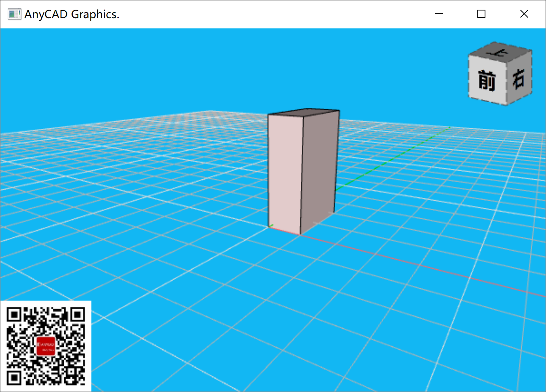
Task: Close the AnyCAD Graphics window
Action: click(524, 14)
